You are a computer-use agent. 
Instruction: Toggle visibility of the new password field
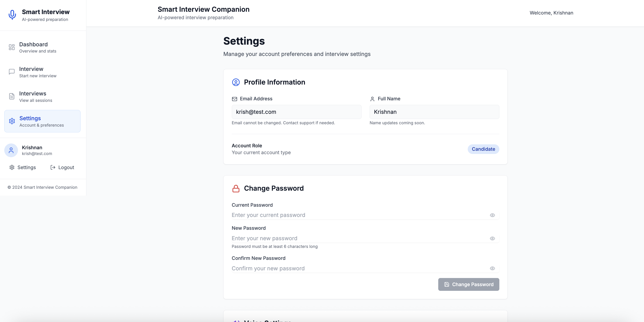coord(492,238)
